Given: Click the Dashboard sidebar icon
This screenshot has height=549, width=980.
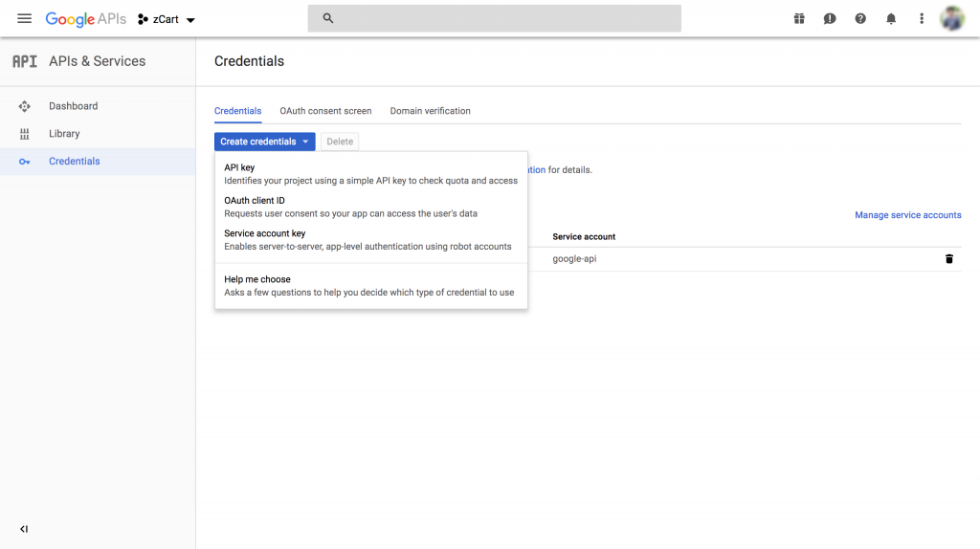Looking at the screenshot, I should click(x=24, y=106).
